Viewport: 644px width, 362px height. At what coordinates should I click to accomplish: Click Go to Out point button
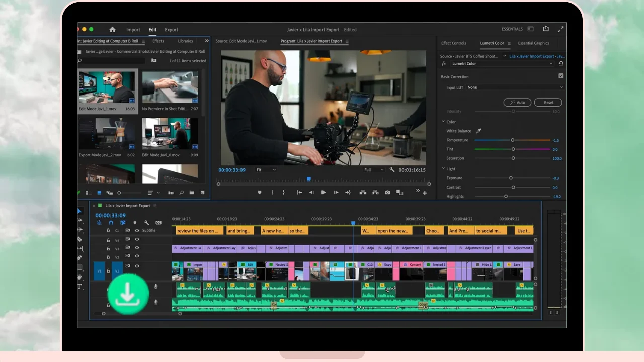348,192
